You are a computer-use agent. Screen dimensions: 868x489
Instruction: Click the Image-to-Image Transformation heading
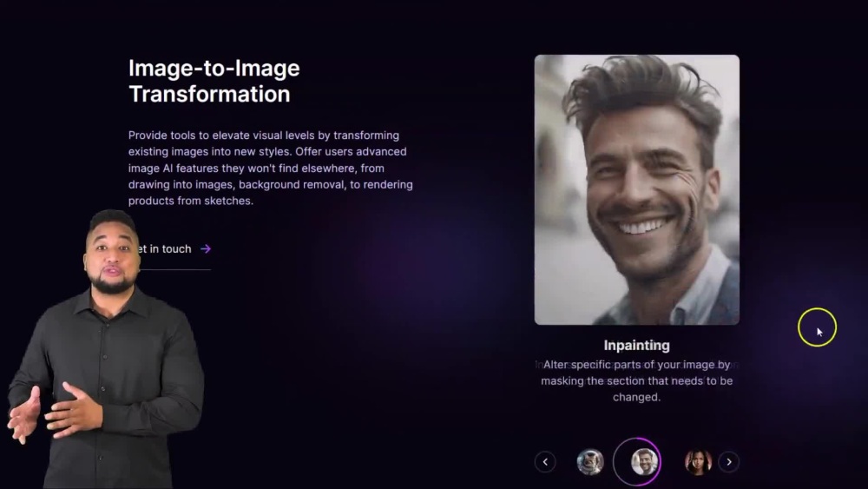214,81
